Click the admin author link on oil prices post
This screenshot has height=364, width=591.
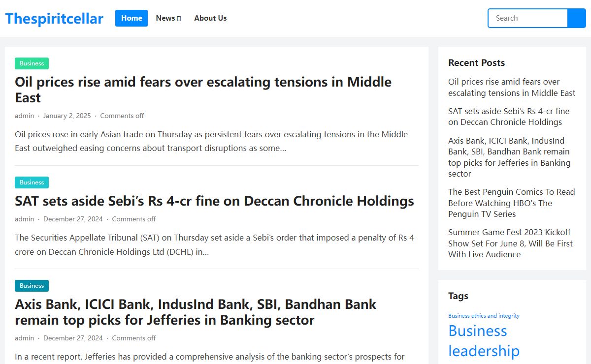(25, 116)
